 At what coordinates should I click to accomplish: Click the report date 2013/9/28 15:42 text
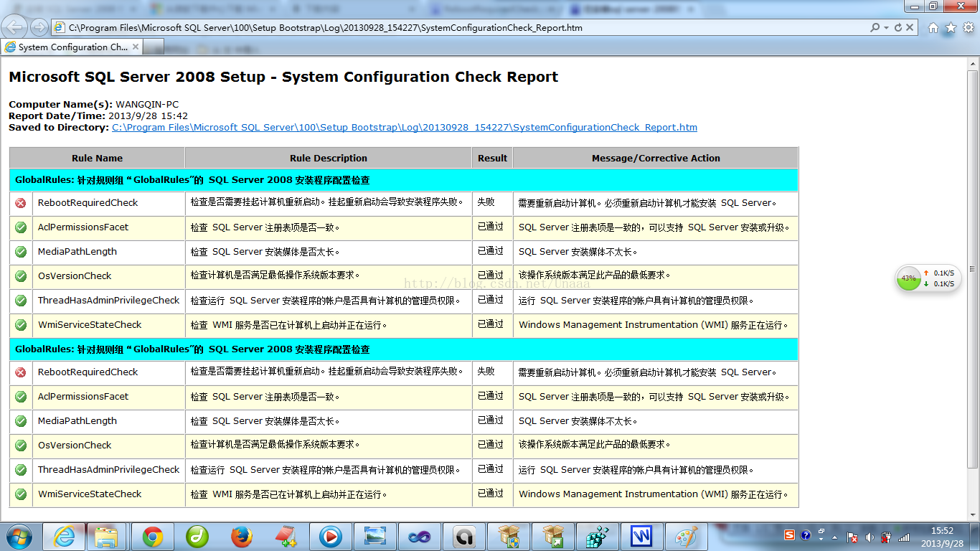pyautogui.click(x=148, y=116)
